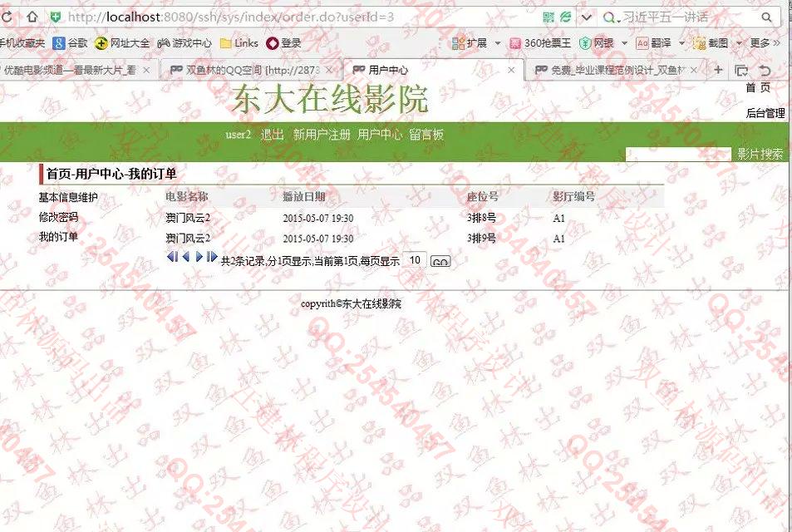Viewport: 792px width, 532px height.
Task: Open 我的订单 in the sidebar
Action: 59,237
